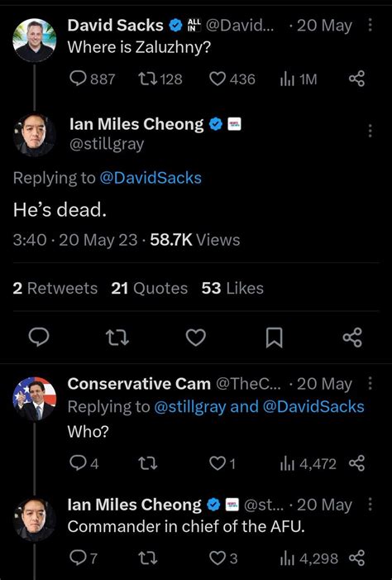Open the @stillgray handle under Ian Miles Cheong
Image resolution: width=392 pixels, height=580 pixels.
click(x=107, y=143)
